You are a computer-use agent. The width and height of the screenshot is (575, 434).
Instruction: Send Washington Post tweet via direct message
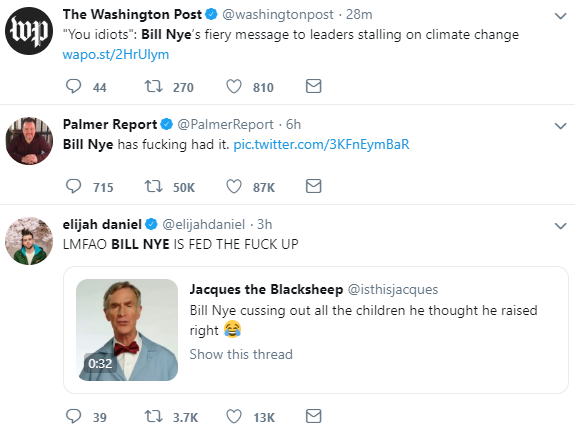(x=314, y=86)
